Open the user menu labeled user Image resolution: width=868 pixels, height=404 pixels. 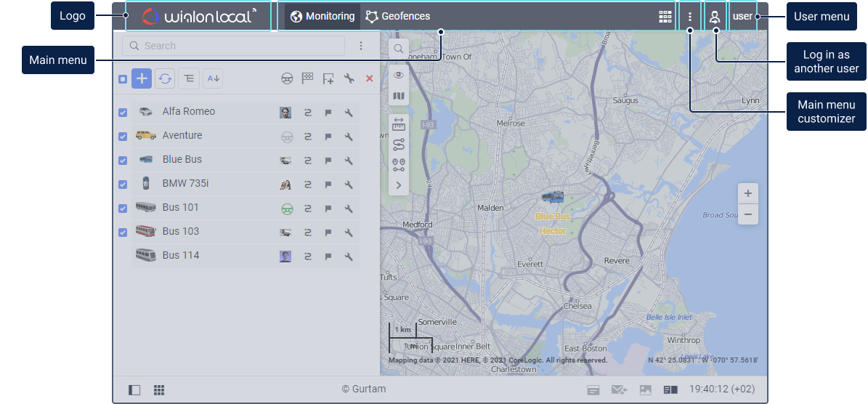click(x=742, y=16)
